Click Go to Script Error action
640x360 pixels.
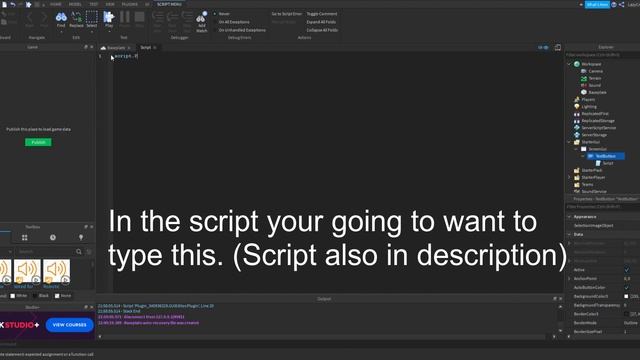click(x=287, y=14)
